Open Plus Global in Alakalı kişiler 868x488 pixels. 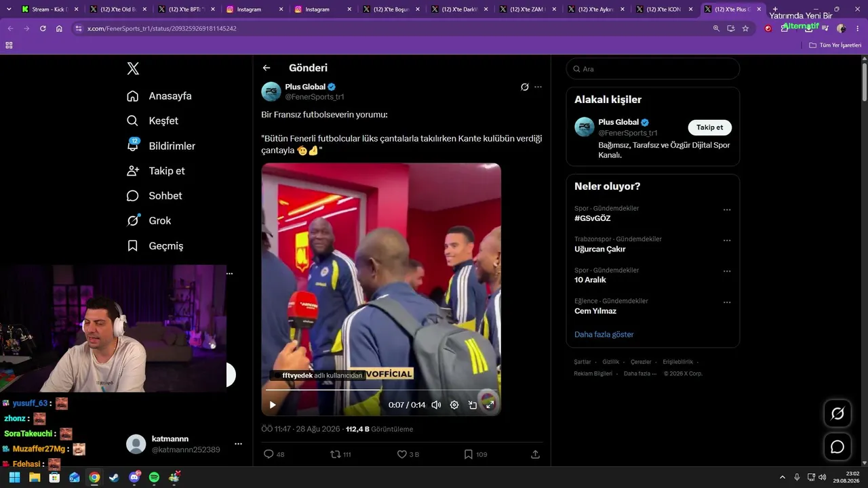pyautogui.click(x=618, y=122)
